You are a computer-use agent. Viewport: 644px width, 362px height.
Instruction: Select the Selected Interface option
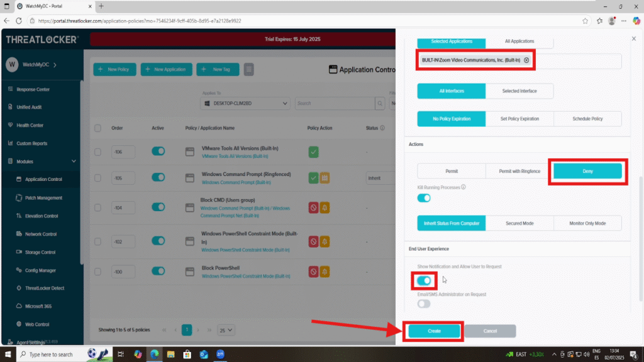(519, 91)
